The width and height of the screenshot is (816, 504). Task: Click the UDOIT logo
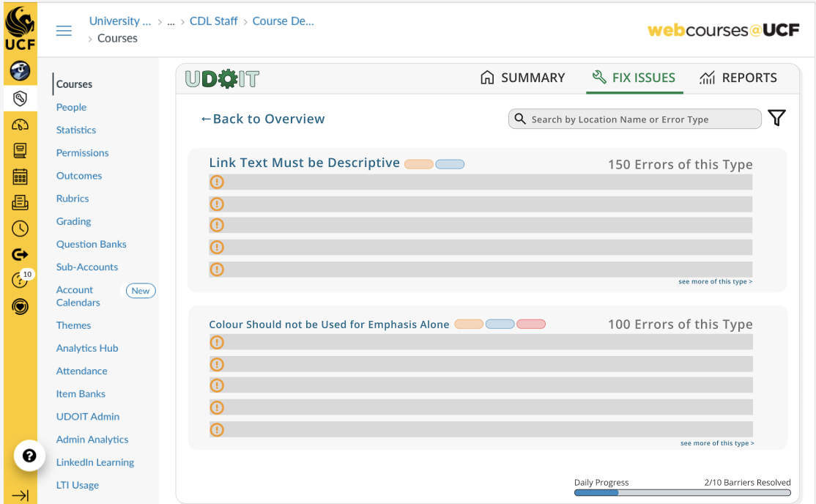pyautogui.click(x=222, y=78)
